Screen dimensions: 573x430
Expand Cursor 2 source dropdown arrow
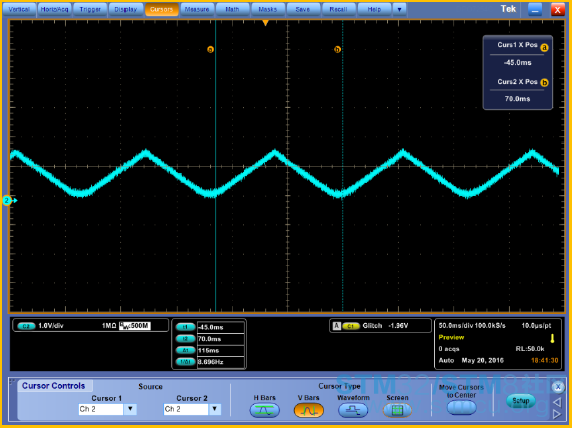pyautogui.click(x=215, y=409)
